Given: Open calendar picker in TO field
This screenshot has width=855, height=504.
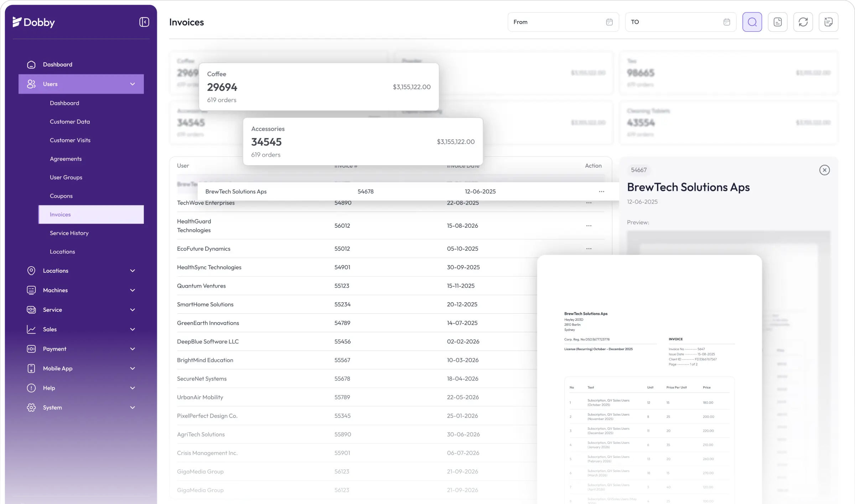Looking at the screenshot, I should (727, 22).
